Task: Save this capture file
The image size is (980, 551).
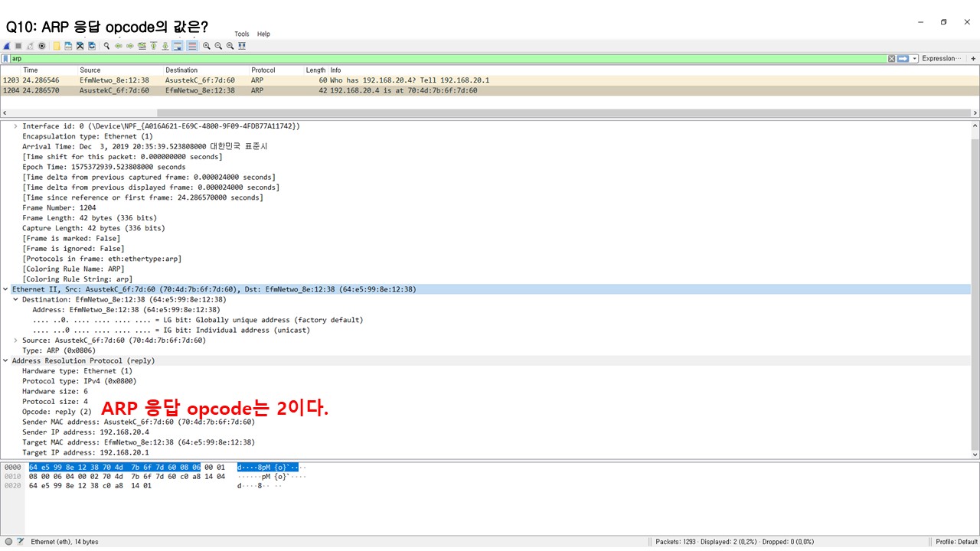Action: coord(68,46)
